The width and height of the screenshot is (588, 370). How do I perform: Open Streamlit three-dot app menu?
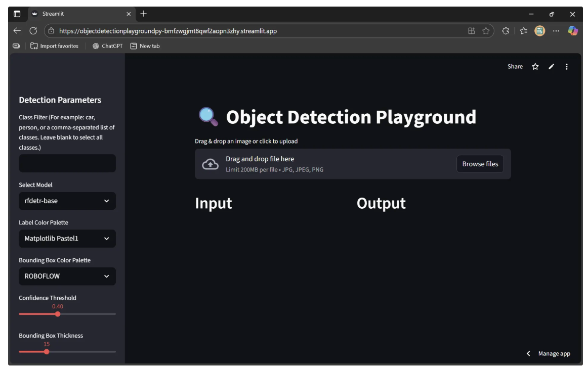567,66
